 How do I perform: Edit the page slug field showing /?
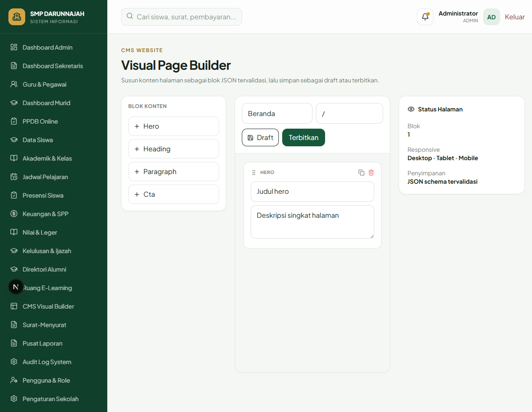(349, 114)
